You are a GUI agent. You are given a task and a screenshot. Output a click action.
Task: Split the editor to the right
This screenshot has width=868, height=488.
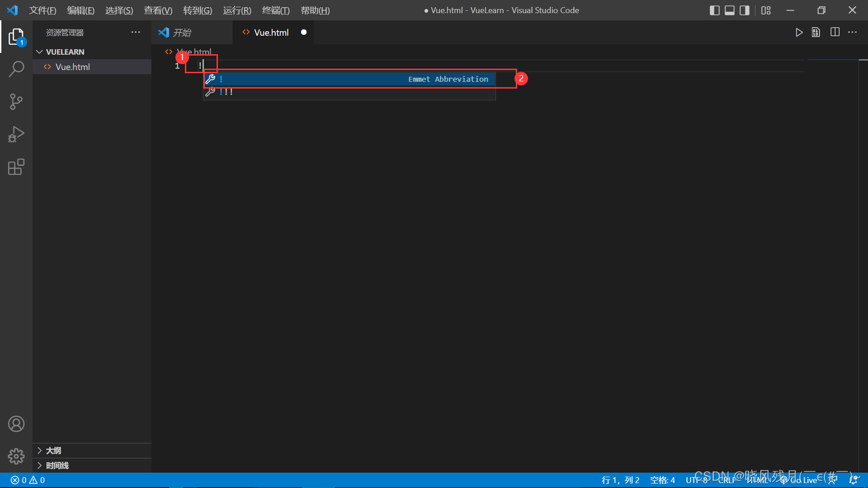[x=835, y=33]
